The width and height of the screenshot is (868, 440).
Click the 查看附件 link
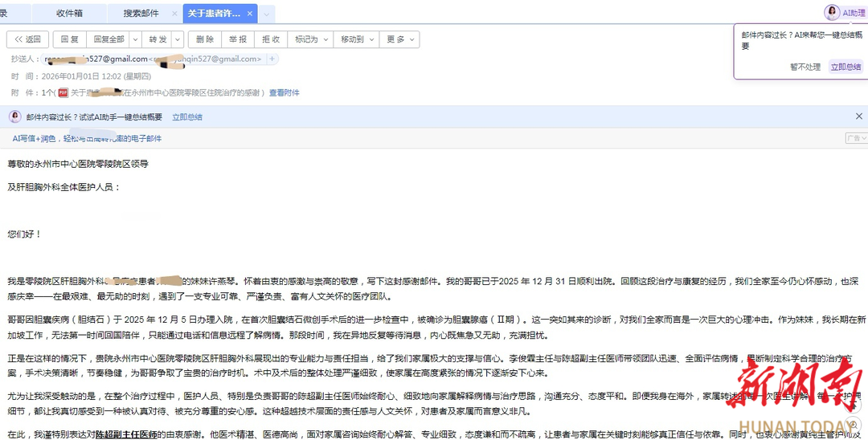point(284,93)
